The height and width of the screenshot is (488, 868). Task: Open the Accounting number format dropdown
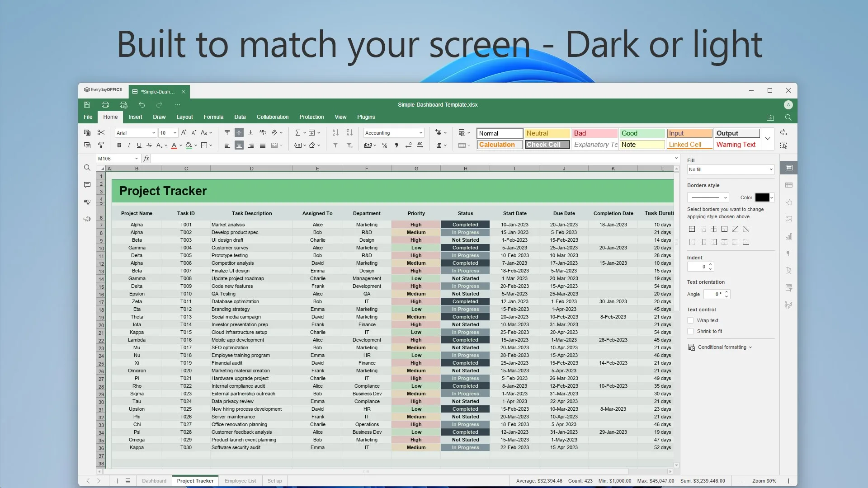(394, 133)
